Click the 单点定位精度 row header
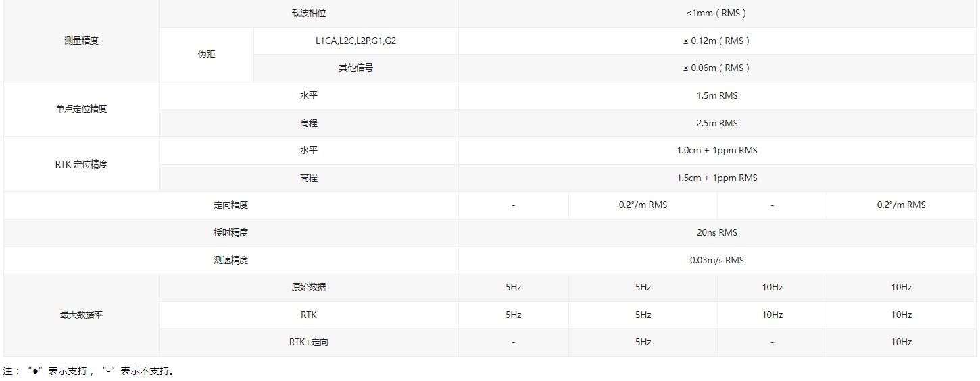The image size is (980, 381). 81,109
